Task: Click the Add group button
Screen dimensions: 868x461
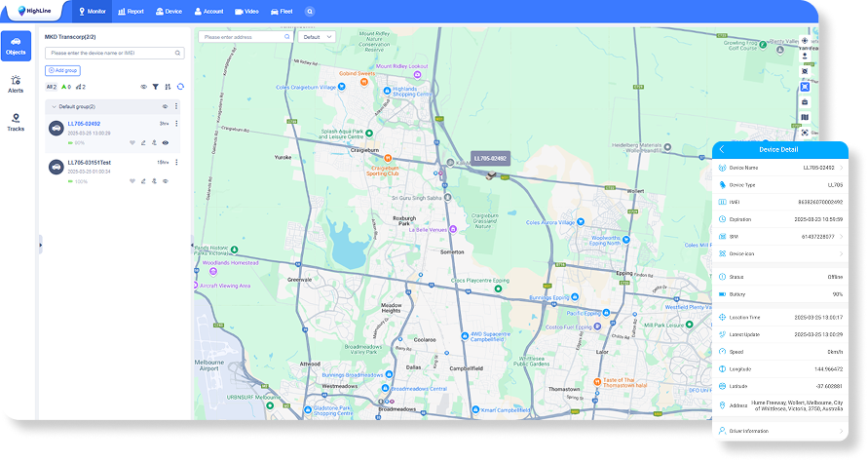Action: [x=63, y=70]
